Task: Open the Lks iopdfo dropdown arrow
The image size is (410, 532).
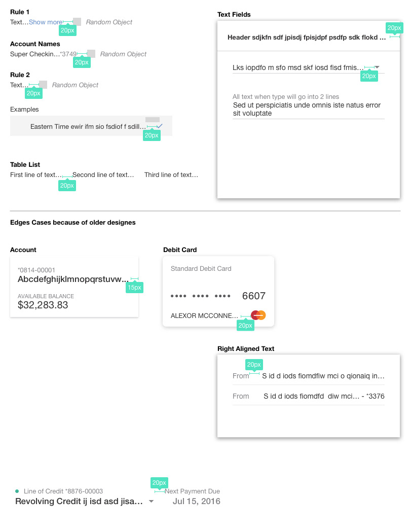Action: (x=377, y=67)
